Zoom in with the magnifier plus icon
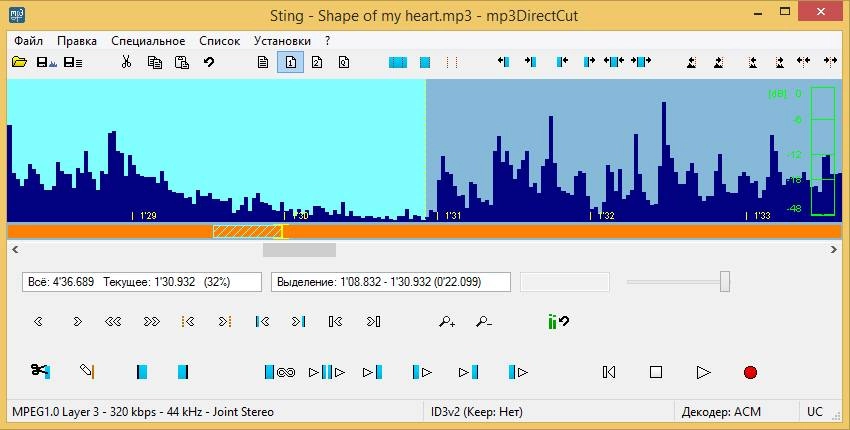This screenshot has height=430, width=850. tap(447, 322)
